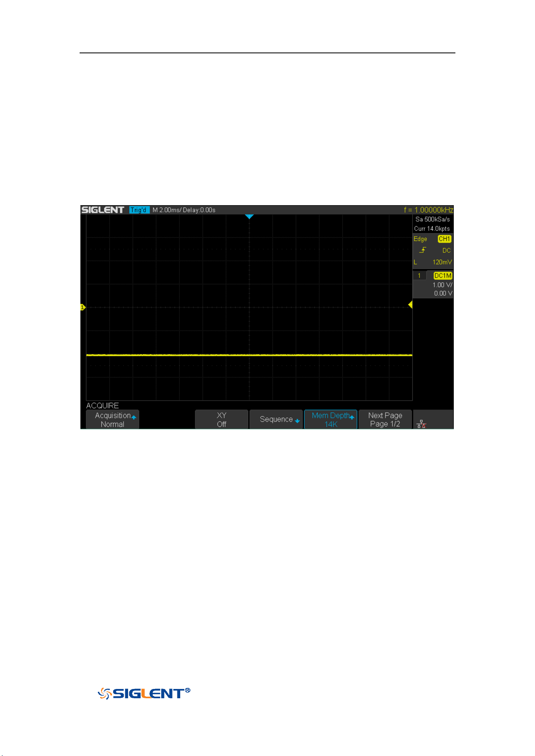Click the SIGLENT footer logo
This screenshot has width=535, height=756.
(x=144, y=693)
